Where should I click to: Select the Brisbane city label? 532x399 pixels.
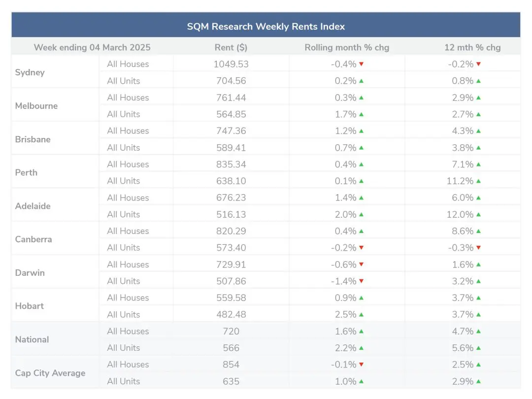33,139
